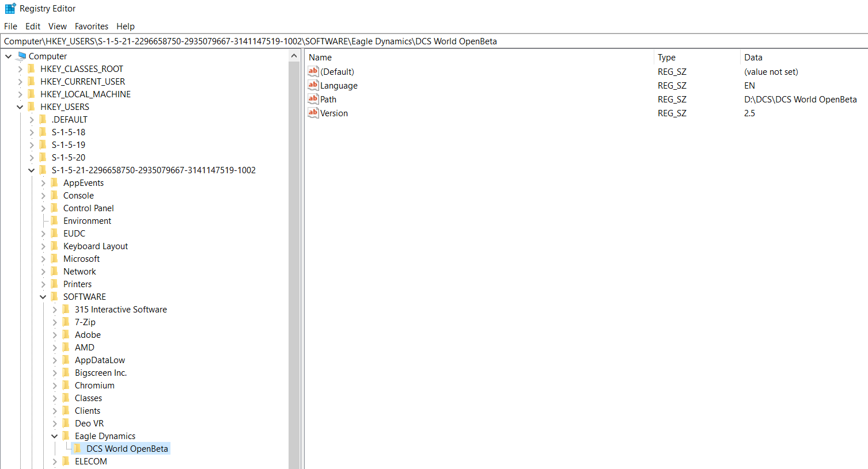This screenshot has width=868, height=469.
Task: Open the View menu
Action: click(58, 26)
